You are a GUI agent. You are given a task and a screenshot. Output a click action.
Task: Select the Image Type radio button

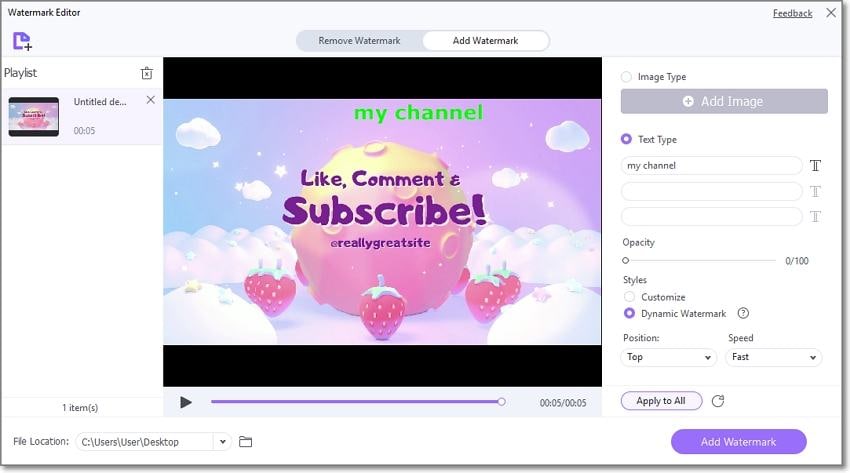(x=626, y=77)
